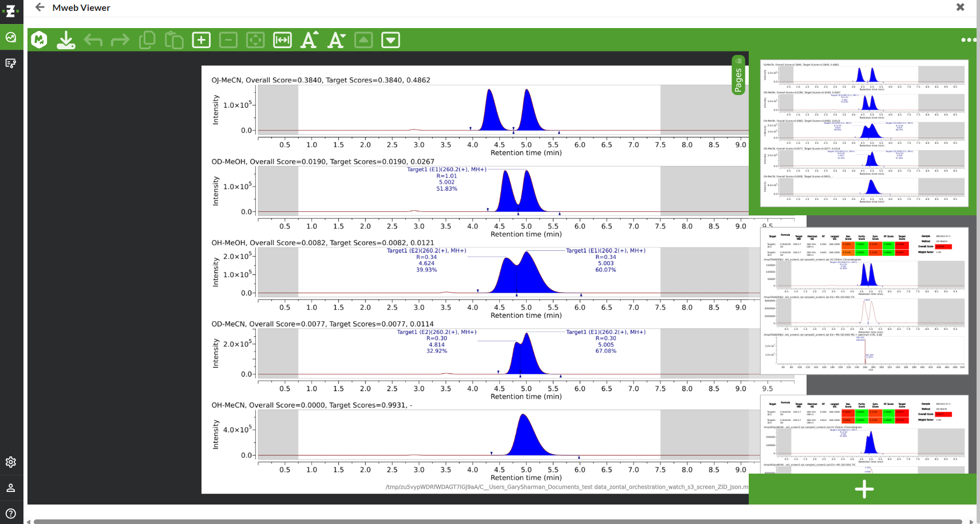980x524 pixels.
Task: Decrease font size with A-down icon
Action: (x=337, y=40)
